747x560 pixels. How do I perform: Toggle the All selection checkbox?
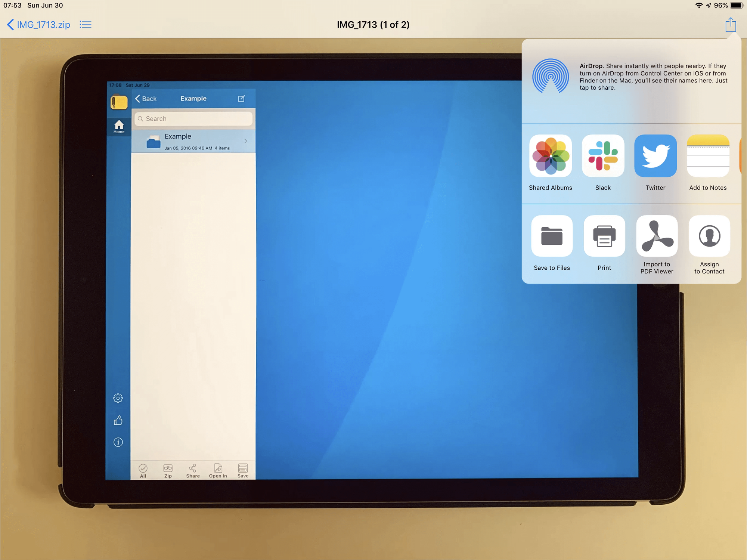click(143, 469)
